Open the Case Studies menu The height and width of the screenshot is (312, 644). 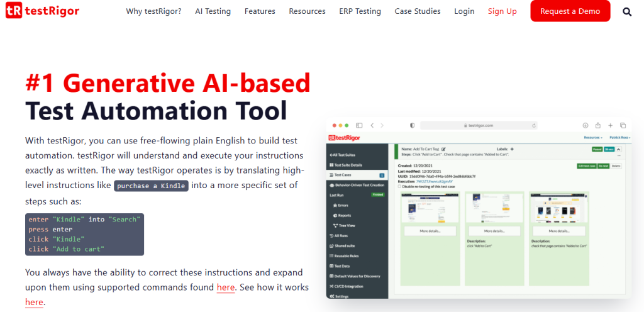tap(418, 11)
